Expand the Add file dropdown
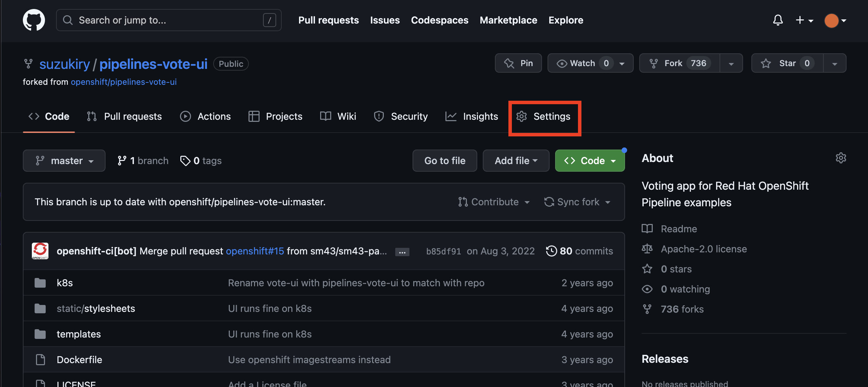Screen dimensions: 868x387 516,161
